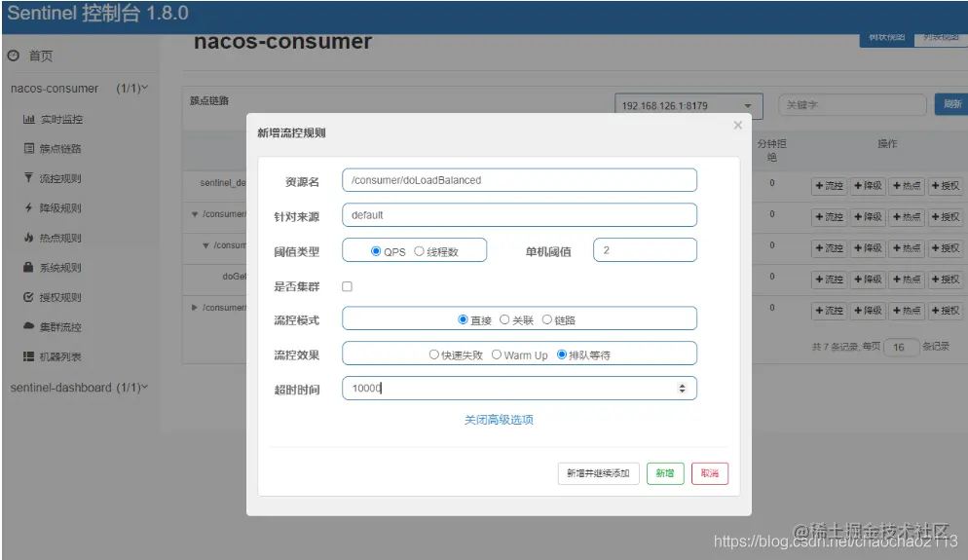The height and width of the screenshot is (560, 968).
Task: Click the 热点规则 flame icon
Action: pos(28,237)
